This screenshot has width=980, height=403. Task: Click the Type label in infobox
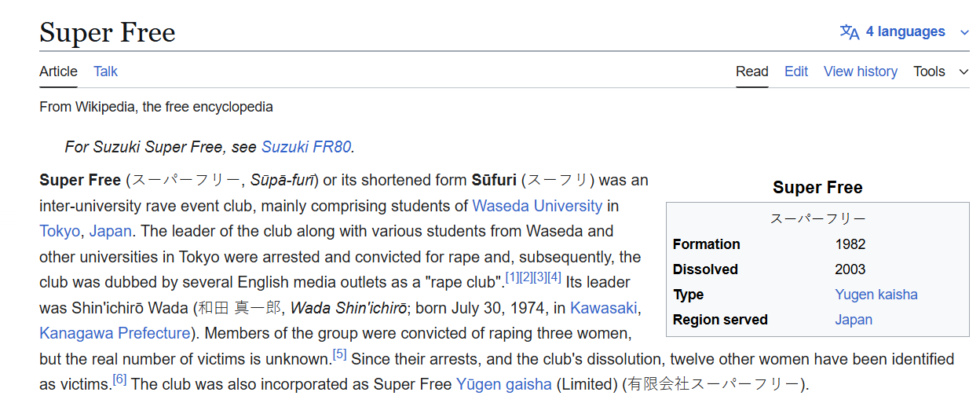688,295
